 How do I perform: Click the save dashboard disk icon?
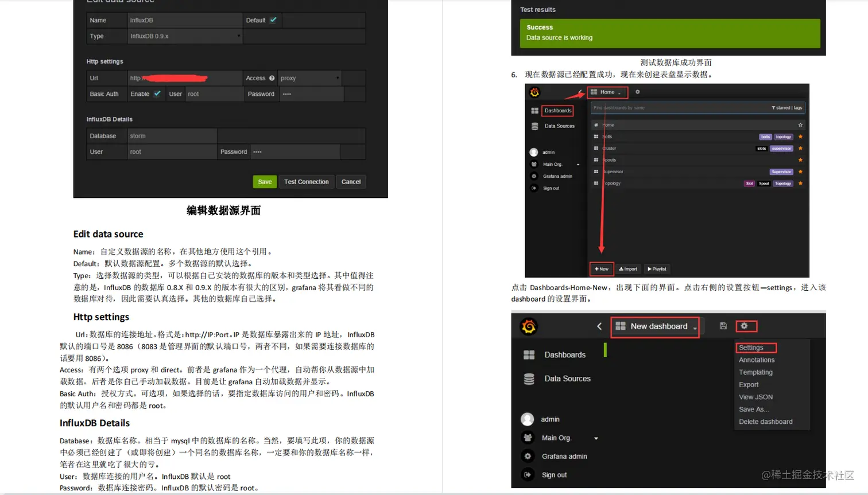(x=722, y=325)
